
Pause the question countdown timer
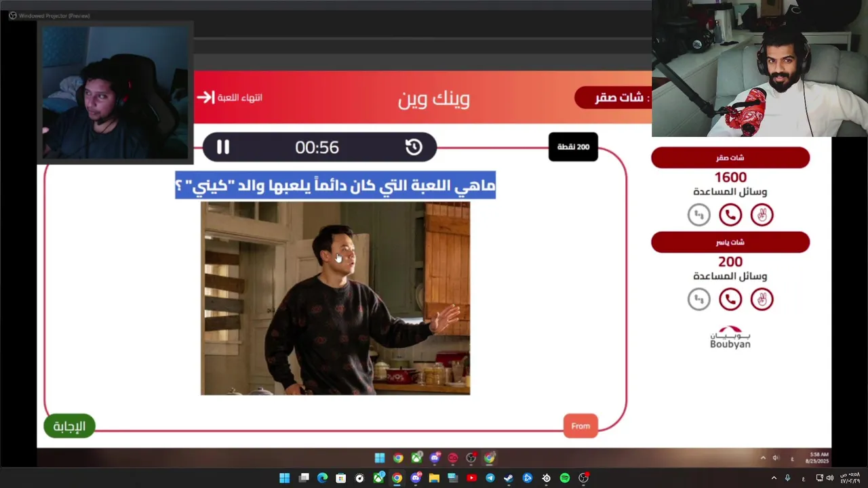click(x=223, y=147)
